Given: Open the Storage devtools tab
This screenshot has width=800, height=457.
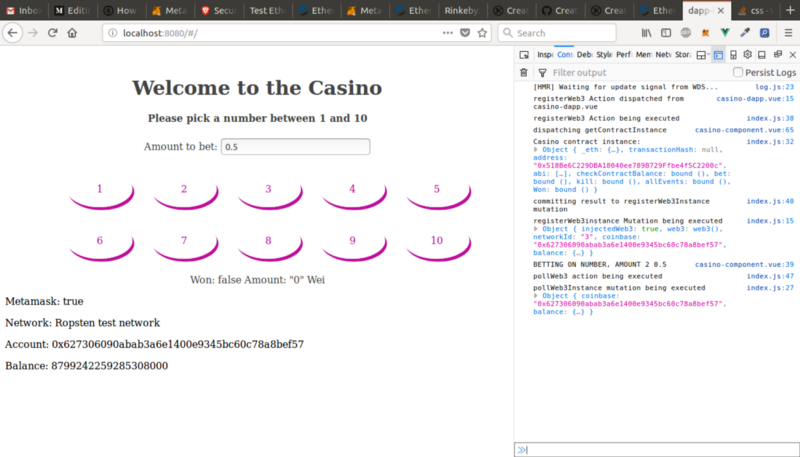Looking at the screenshot, I should pyautogui.click(x=683, y=55).
